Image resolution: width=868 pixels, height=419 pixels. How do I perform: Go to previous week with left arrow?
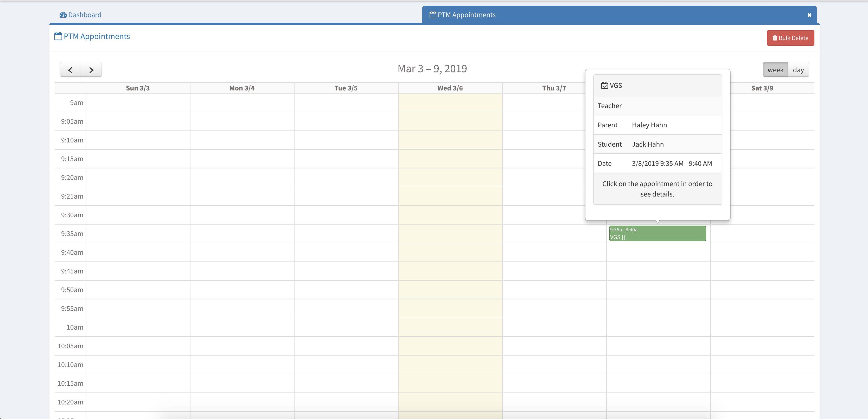pyautogui.click(x=71, y=70)
